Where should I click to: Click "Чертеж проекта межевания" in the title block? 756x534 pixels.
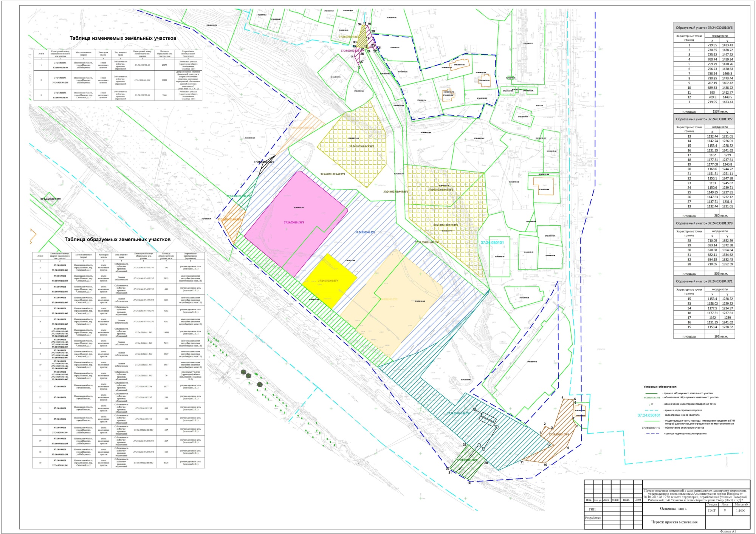[674, 522]
